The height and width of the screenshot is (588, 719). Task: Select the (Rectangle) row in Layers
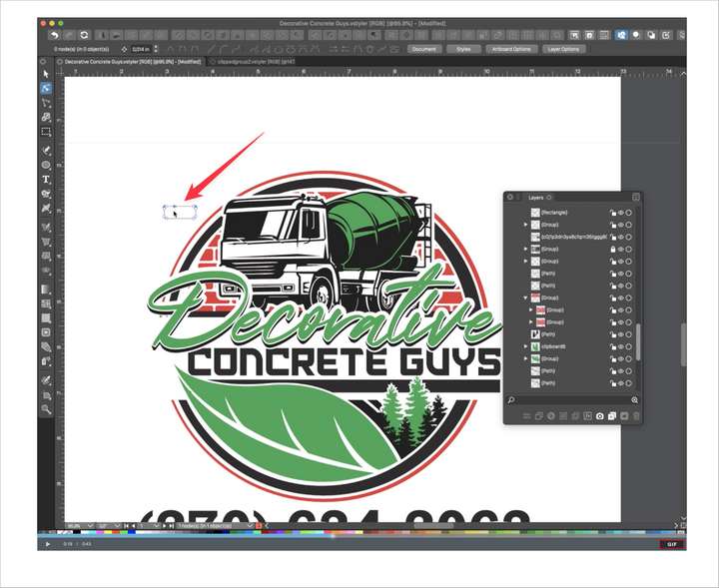[x=568, y=213]
